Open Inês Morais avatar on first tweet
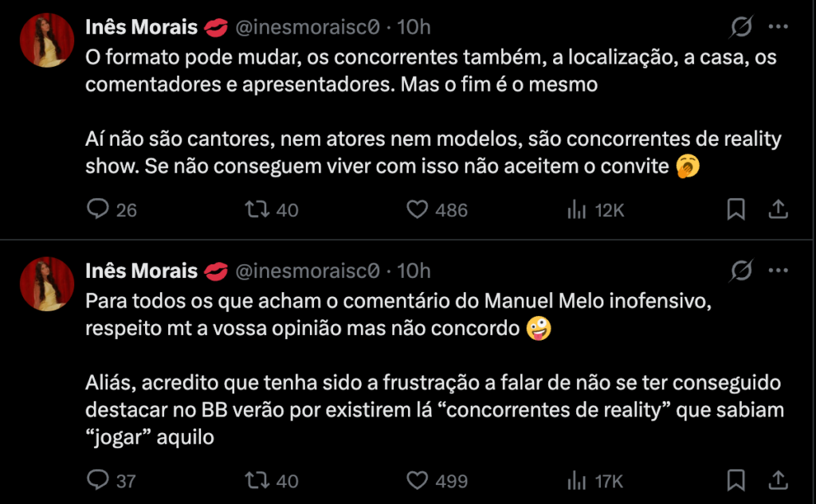 click(x=47, y=41)
